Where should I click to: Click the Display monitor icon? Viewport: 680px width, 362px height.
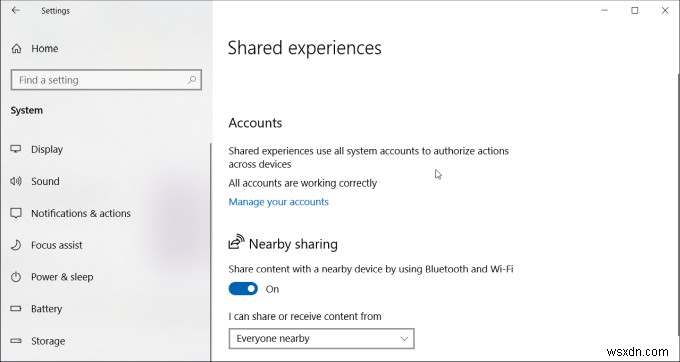click(x=16, y=149)
